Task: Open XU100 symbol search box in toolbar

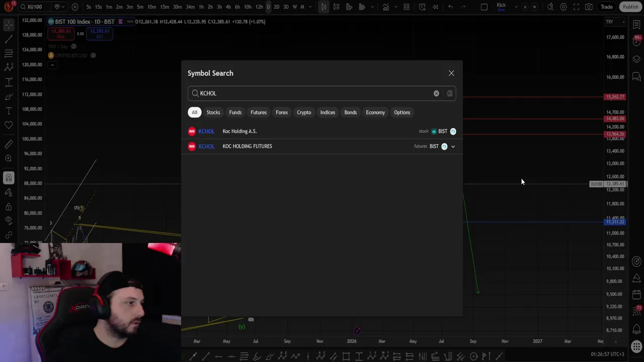Action: (34, 7)
